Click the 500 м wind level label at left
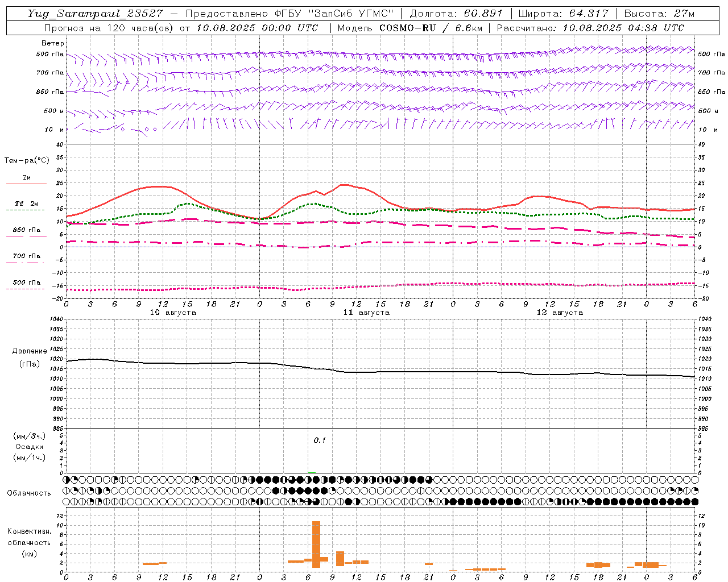This screenshot has width=728, height=582. tap(54, 111)
